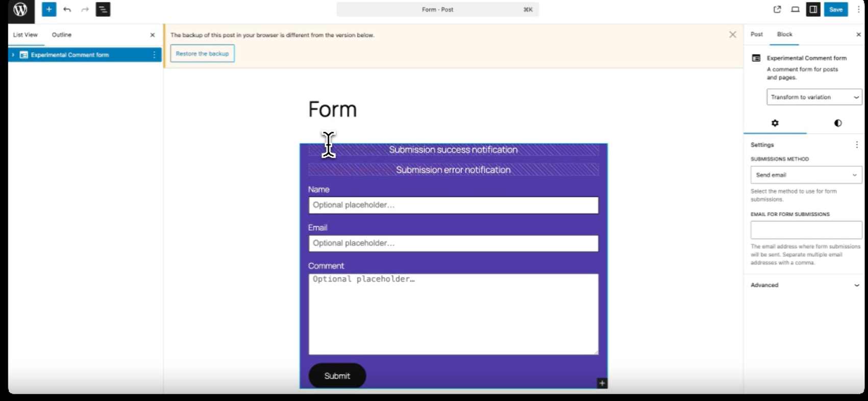
Task: Toggle the settings sidebar panel
Action: [x=813, y=9]
